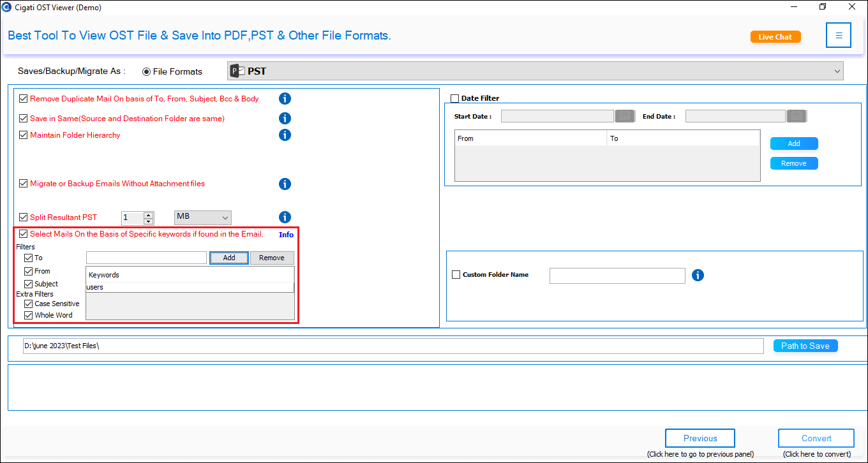The width and height of the screenshot is (868, 463).
Task: Start conversion with Convert button
Action: [816, 438]
